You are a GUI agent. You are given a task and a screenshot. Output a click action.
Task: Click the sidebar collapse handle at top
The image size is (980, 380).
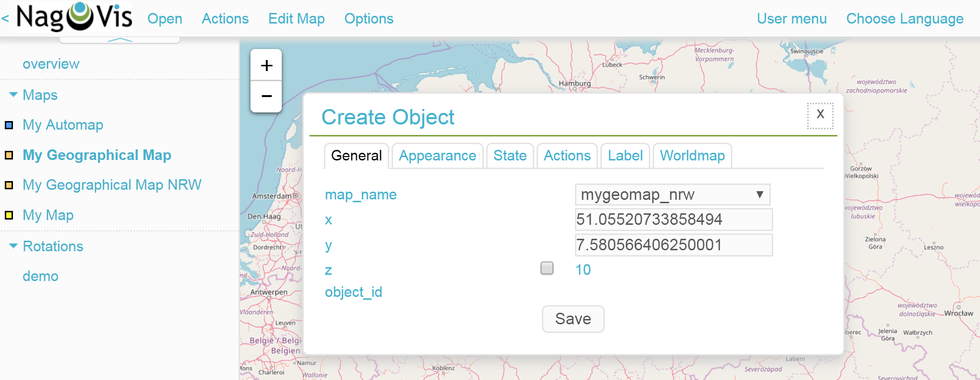(120, 40)
